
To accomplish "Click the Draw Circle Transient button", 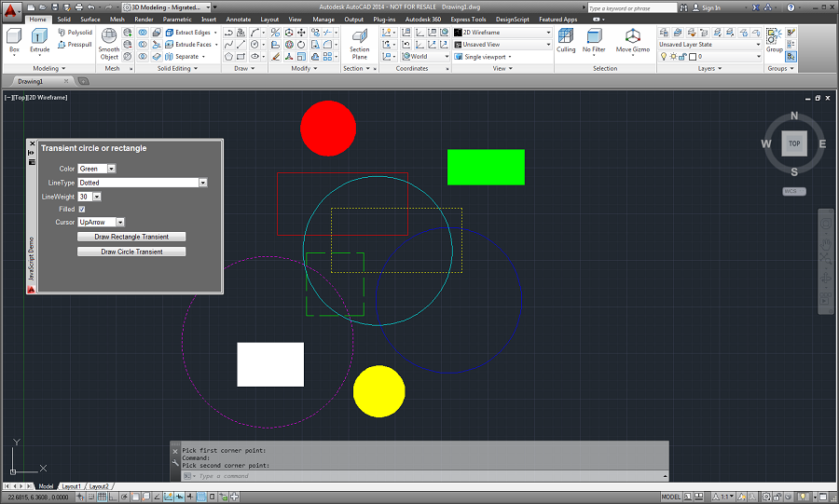I will [131, 252].
